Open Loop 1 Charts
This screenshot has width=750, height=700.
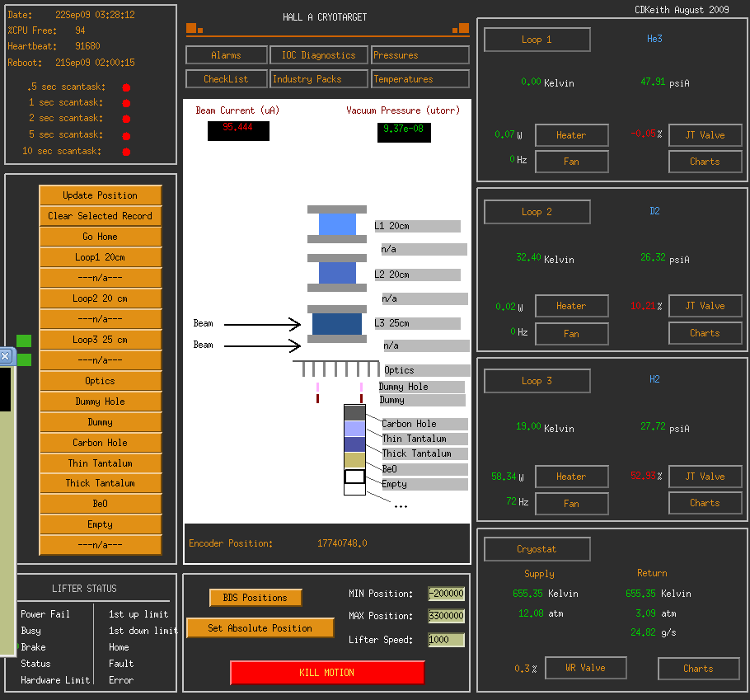(705, 162)
